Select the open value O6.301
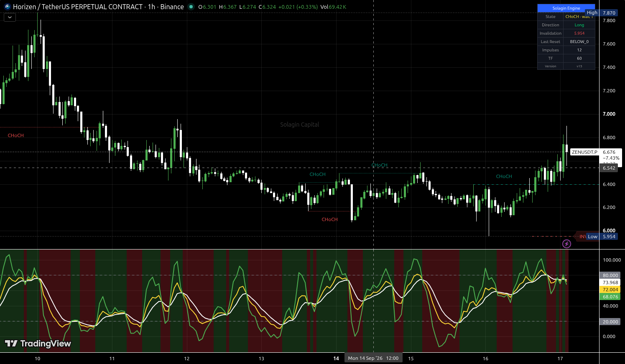The image size is (625, 364). click(207, 7)
